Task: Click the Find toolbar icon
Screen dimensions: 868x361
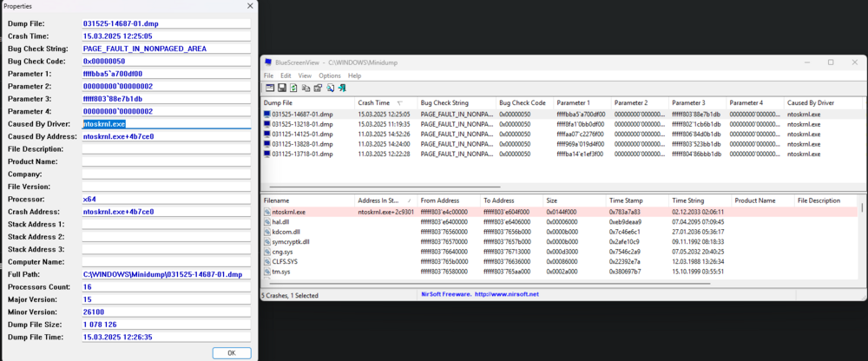Action: tap(330, 88)
